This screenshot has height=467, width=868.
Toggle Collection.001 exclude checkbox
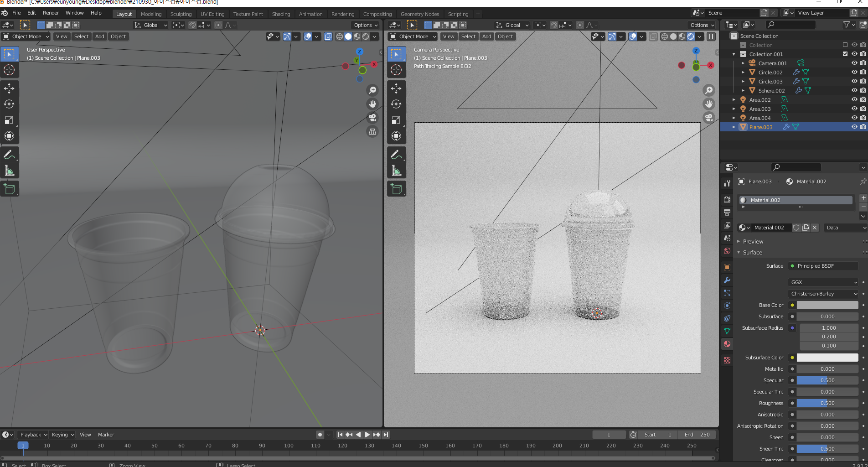(x=845, y=54)
